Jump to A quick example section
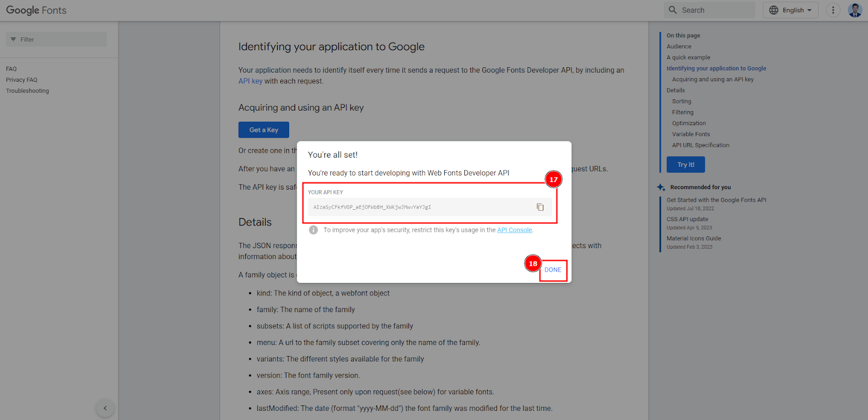Image resolution: width=868 pixels, height=420 pixels. point(688,57)
